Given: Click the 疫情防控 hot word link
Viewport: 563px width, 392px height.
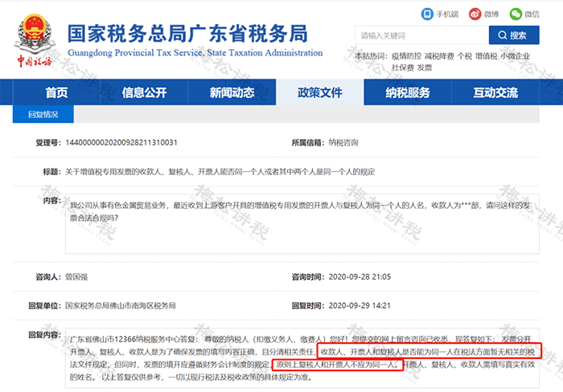Looking at the screenshot, I should click(406, 56).
